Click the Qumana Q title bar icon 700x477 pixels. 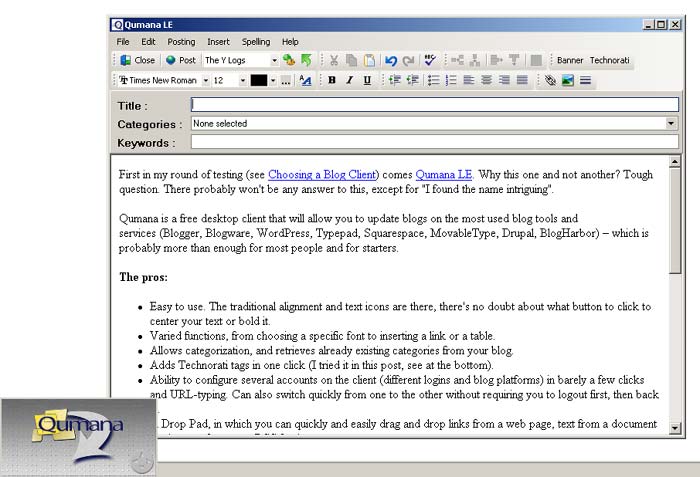(117, 25)
